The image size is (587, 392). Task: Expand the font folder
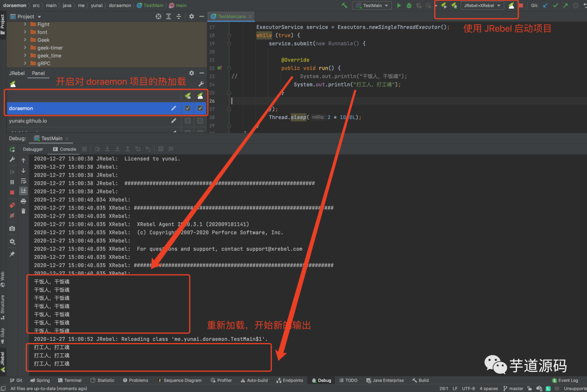25,32
